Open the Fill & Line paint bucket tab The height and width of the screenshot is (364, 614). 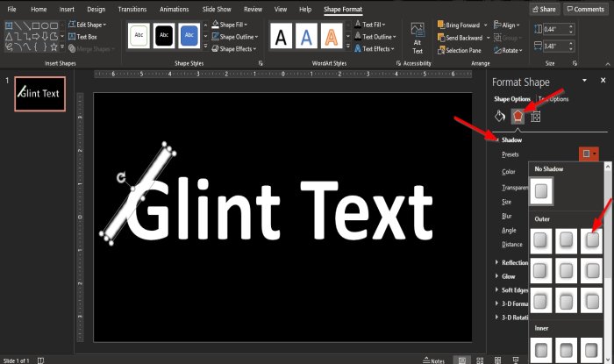[499, 116]
